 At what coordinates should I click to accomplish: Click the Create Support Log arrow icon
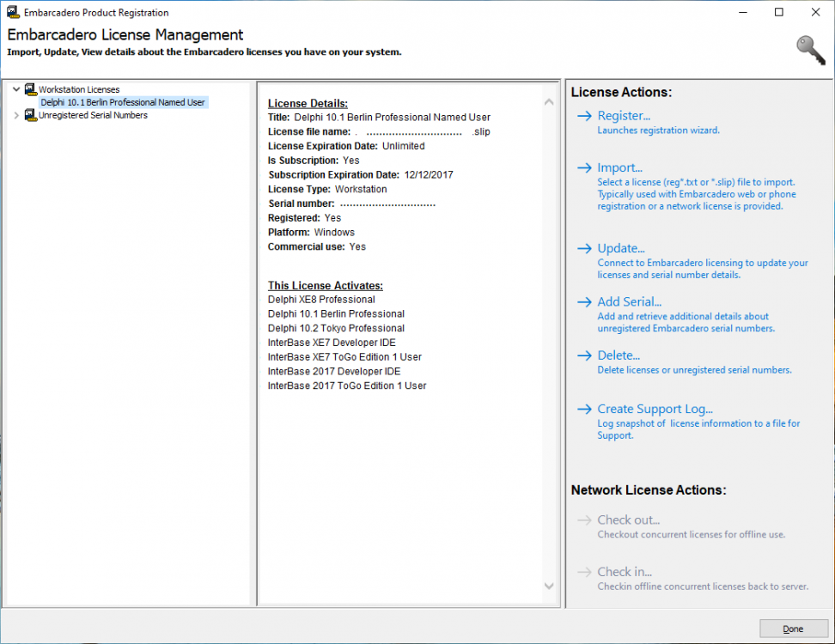point(584,409)
